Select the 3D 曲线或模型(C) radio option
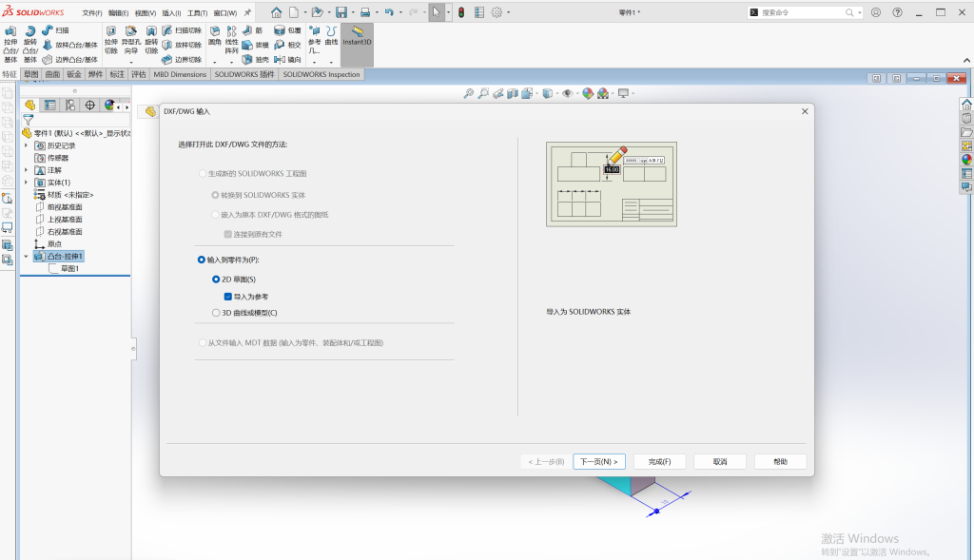 (x=216, y=313)
